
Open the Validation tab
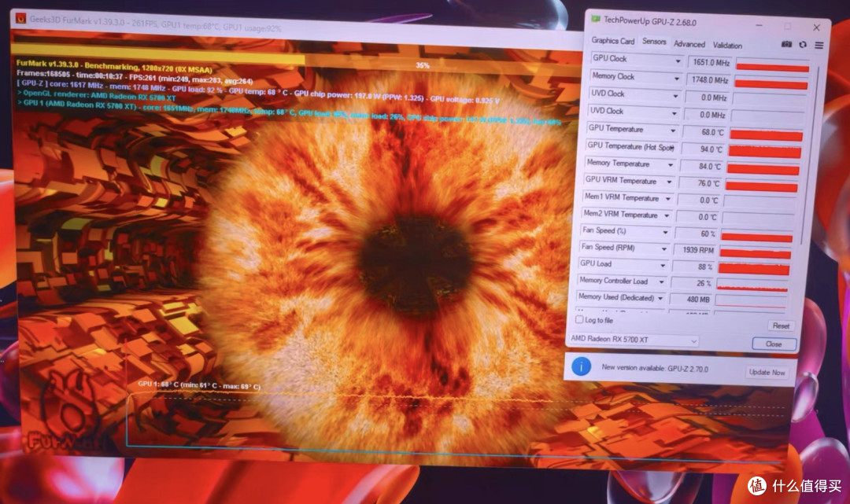[727, 46]
